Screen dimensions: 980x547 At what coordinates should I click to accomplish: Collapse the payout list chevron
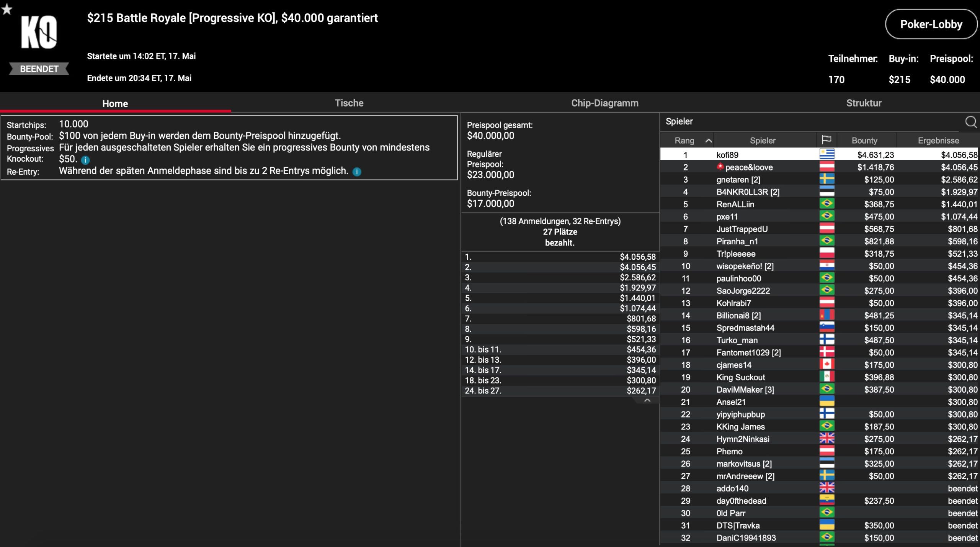pos(647,400)
